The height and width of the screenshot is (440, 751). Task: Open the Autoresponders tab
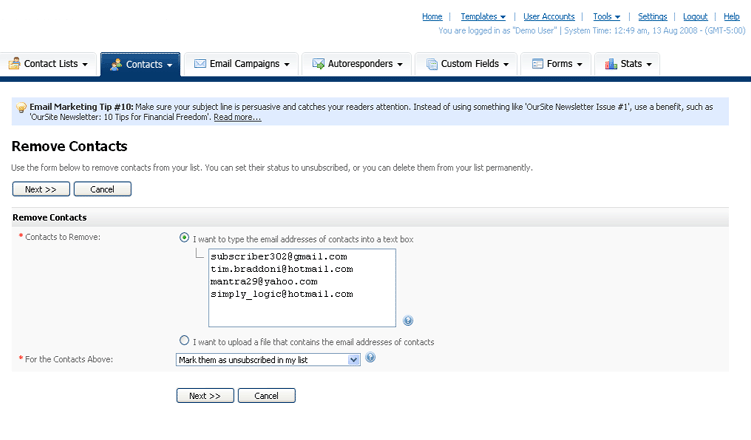357,64
